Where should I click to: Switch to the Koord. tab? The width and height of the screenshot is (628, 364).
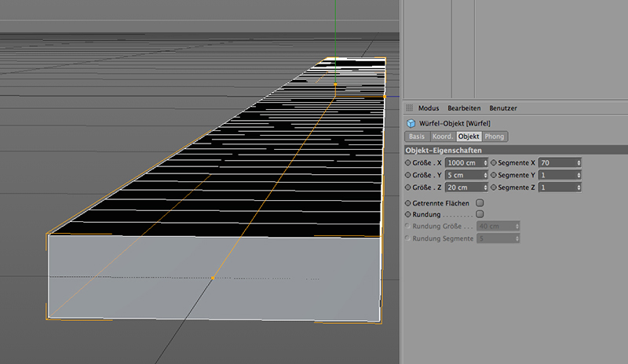click(442, 136)
